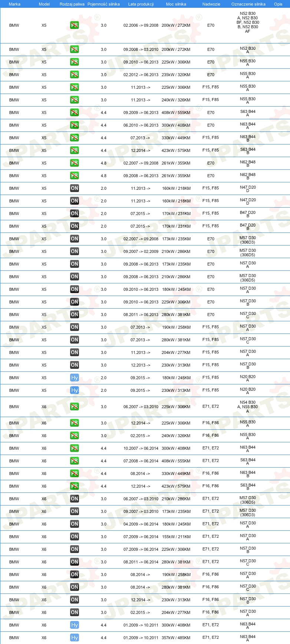The image size is (290, 644).
Task: Click the Pojemność silnika column header
Action: tap(103, 4)
